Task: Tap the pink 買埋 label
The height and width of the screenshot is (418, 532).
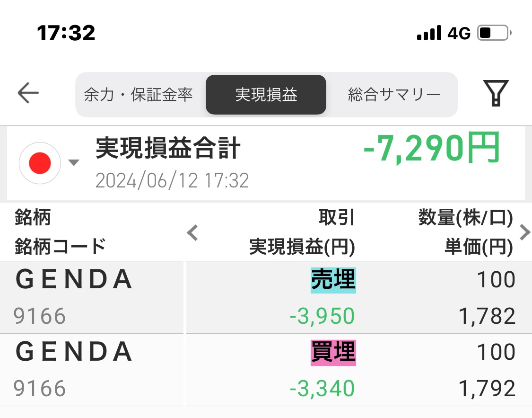Action: pos(333,353)
